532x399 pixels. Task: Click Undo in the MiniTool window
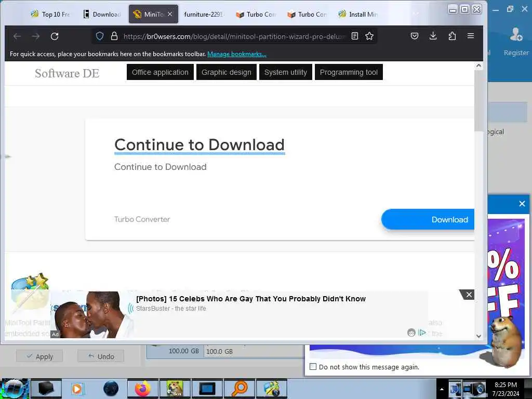pyautogui.click(x=101, y=356)
